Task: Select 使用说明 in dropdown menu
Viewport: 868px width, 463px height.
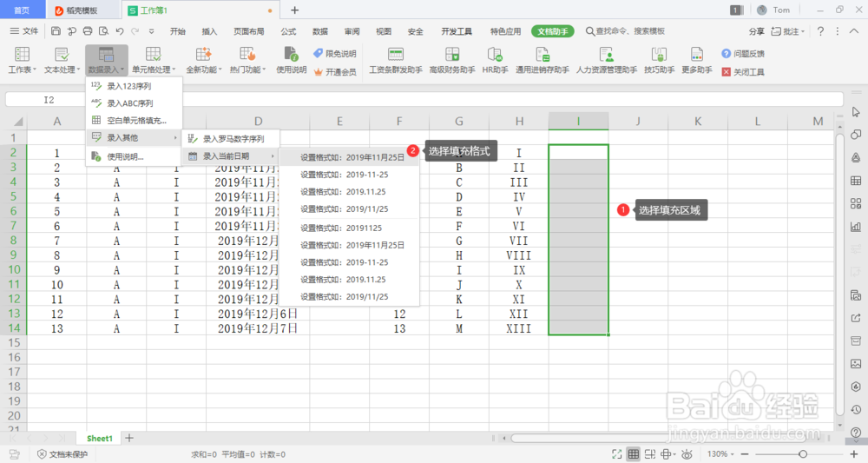Action: 134,156
